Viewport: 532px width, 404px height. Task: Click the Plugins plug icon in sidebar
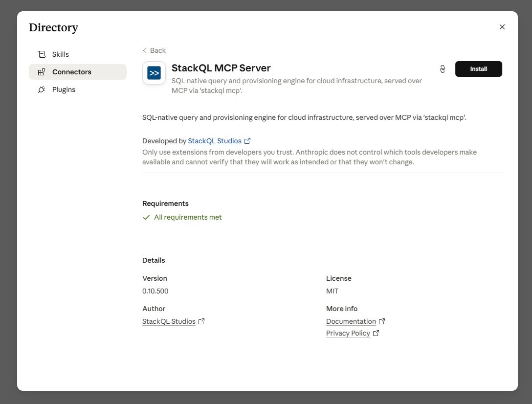coord(42,90)
